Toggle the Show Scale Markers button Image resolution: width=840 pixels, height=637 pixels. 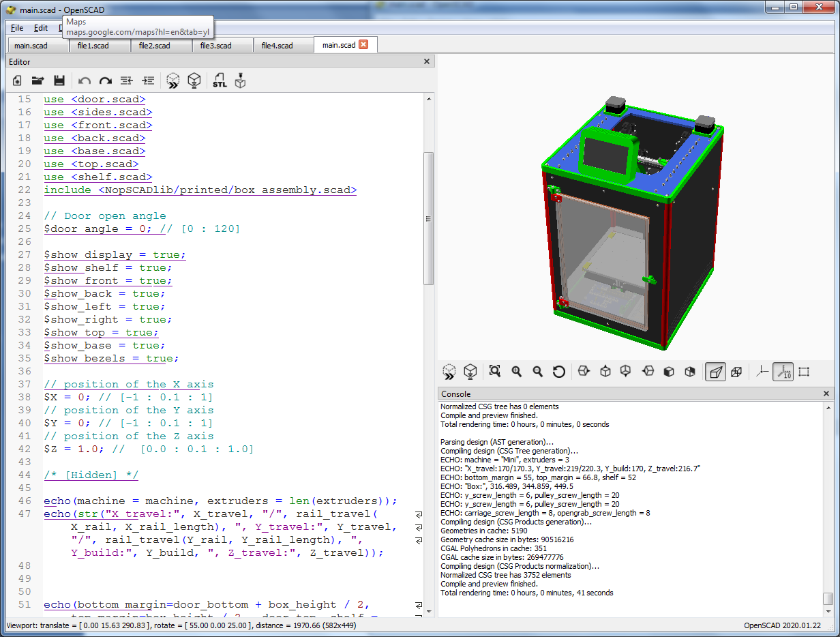click(783, 372)
